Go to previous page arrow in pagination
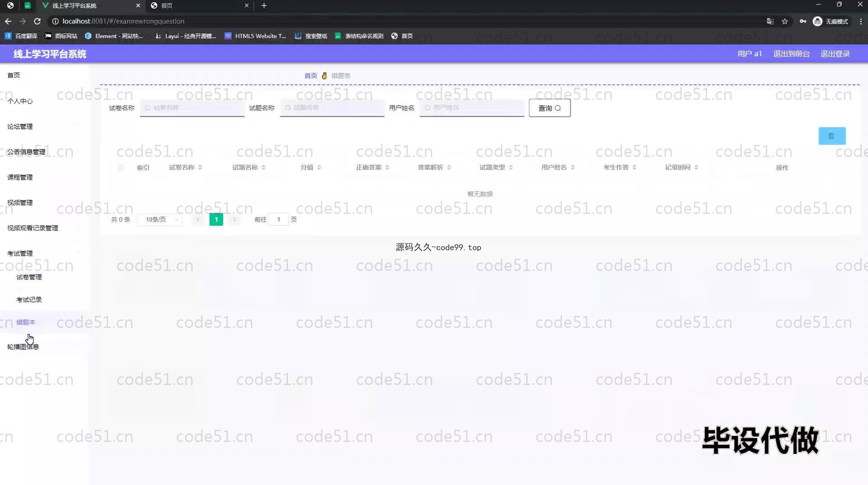The image size is (868, 485). click(198, 219)
